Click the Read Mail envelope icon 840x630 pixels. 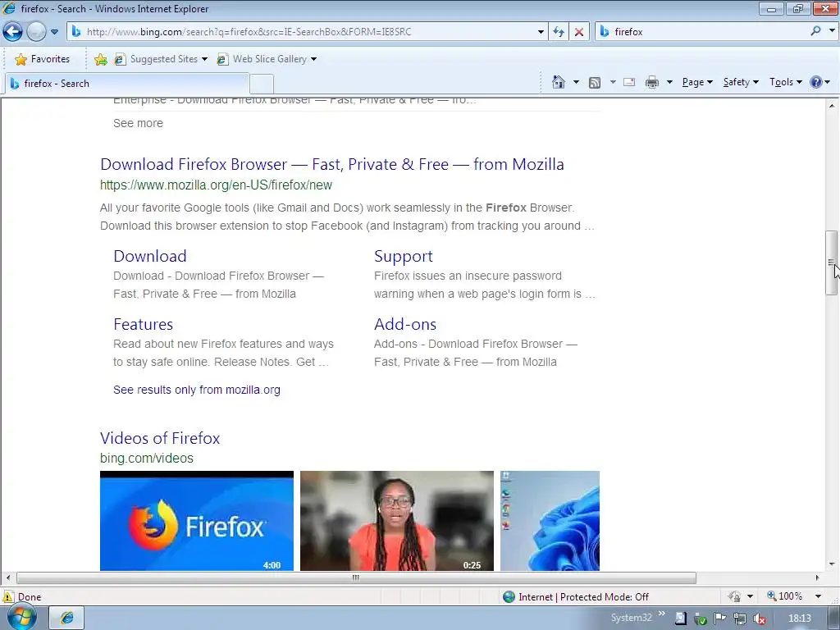[x=629, y=82]
